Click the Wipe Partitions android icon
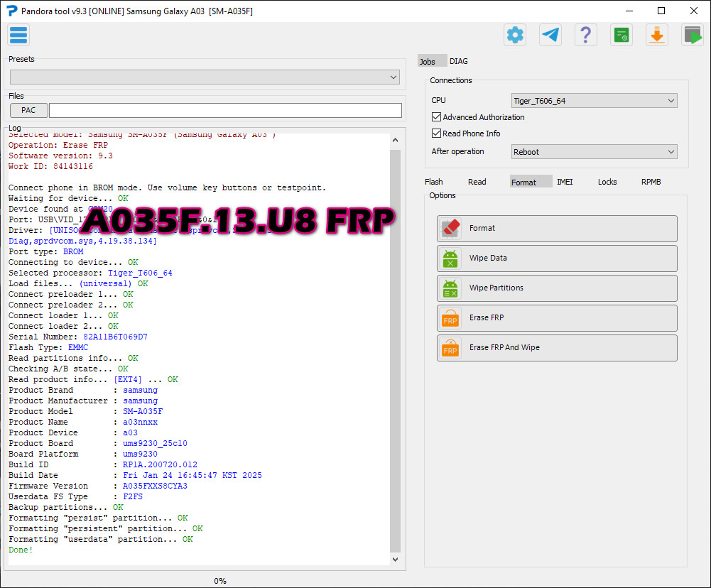This screenshot has height=588, width=711. click(x=450, y=288)
